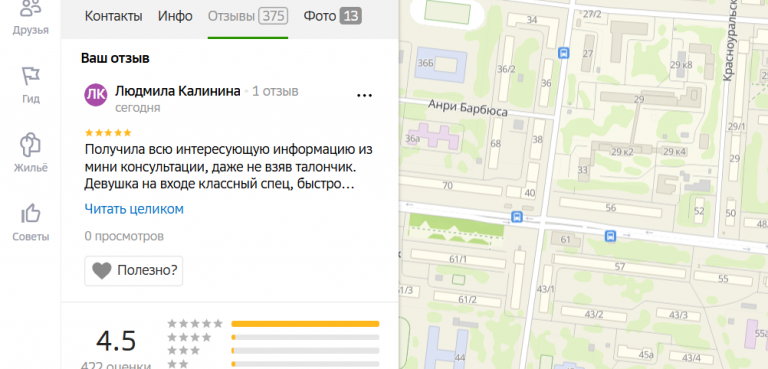Screen dimensions: 768x369
Task: Open the Фото 13 tab
Action: pyautogui.click(x=333, y=16)
